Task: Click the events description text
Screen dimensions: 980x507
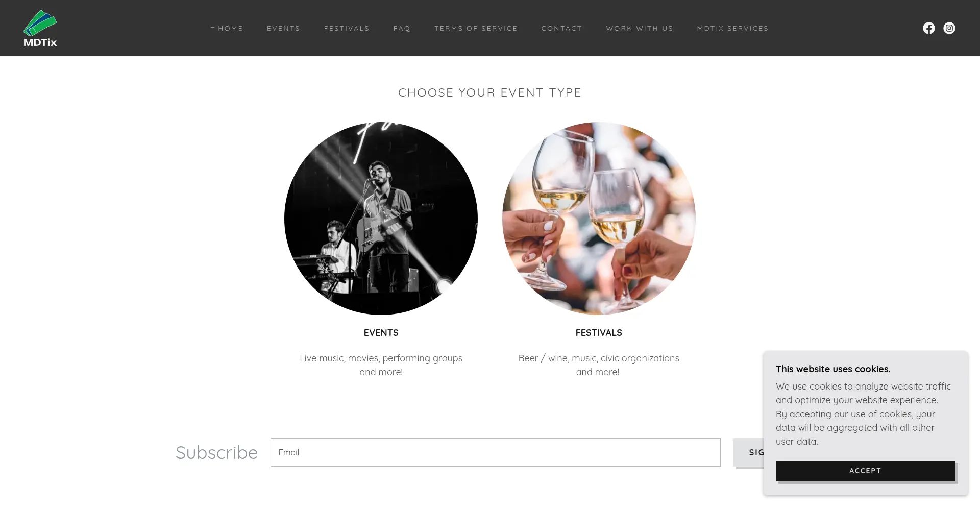Action: pos(381,365)
